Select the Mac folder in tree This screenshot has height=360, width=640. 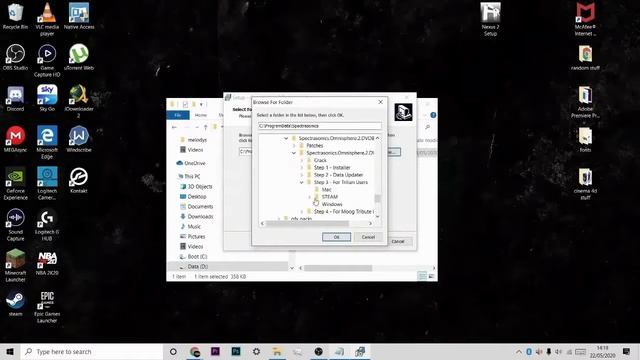click(x=327, y=190)
